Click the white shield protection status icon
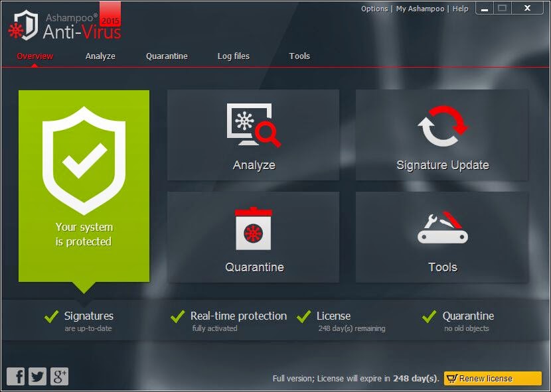The width and height of the screenshot is (551, 392). (x=84, y=160)
